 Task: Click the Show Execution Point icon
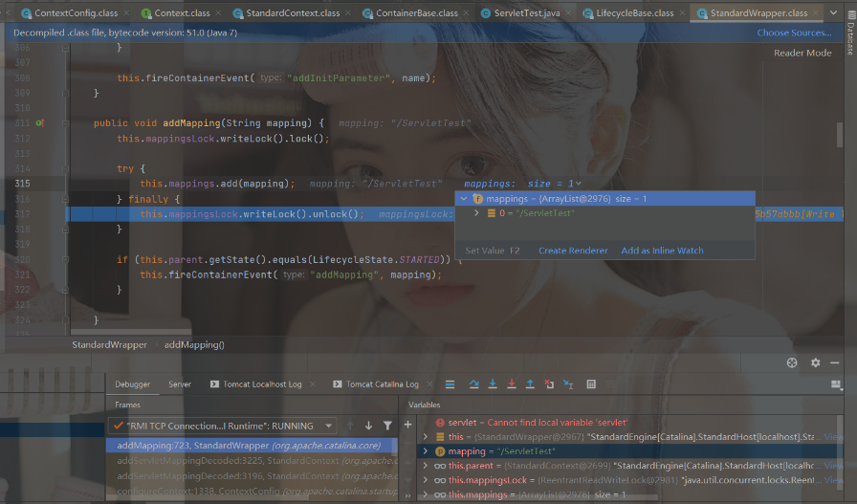pyautogui.click(x=450, y=384)
